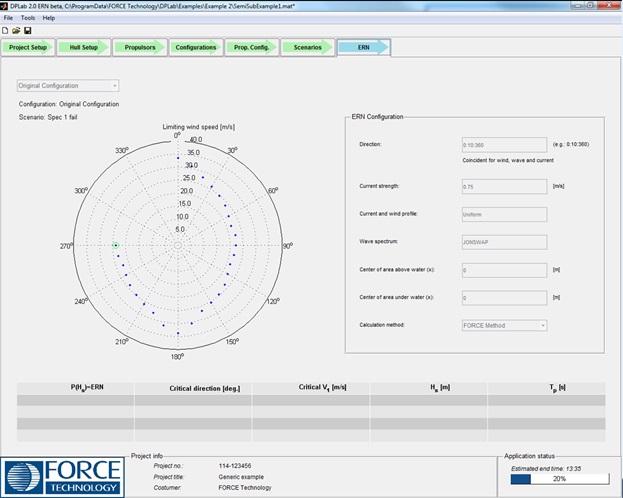Click the 'Scenario: Spec 1 fail' text
This screenshot has height=498, width=623.
[48, 117]
